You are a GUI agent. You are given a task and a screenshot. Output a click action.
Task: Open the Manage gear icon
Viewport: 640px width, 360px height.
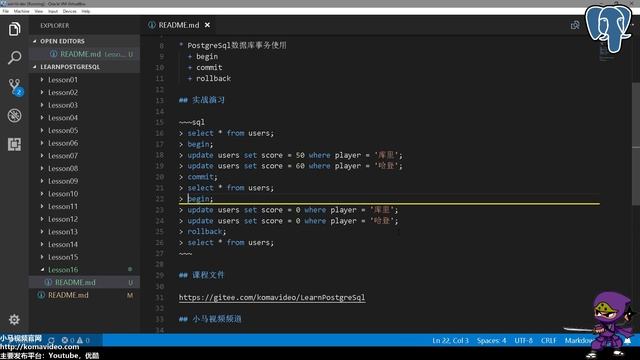[x=14, y=319]
